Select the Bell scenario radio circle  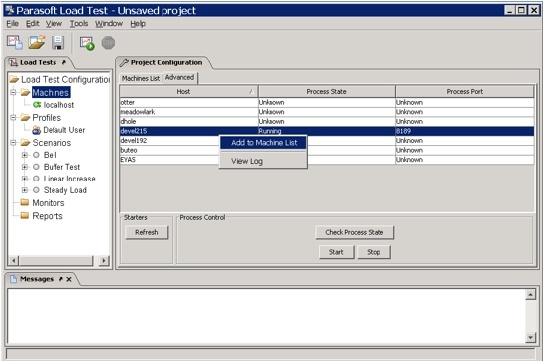[x=36, y=155]
